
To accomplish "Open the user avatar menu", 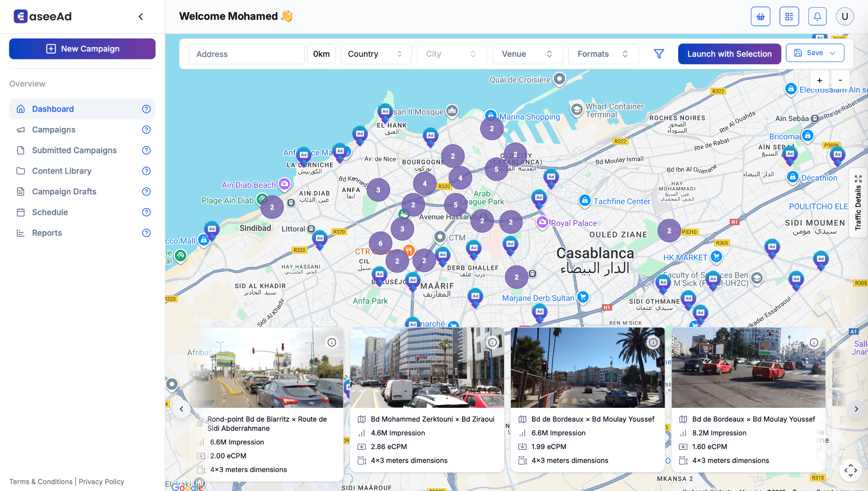I will 844,17.
